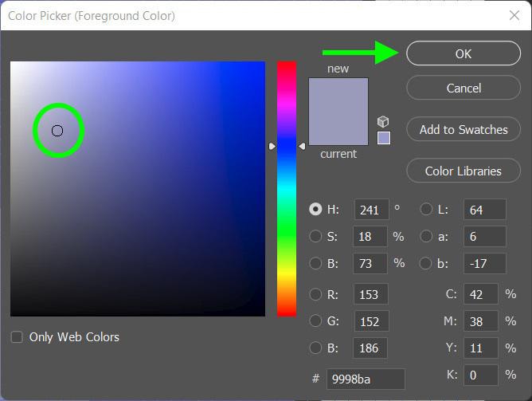
Task: Select the Lab b radio button
Action: pyautogui.click(x=426, y=263)
